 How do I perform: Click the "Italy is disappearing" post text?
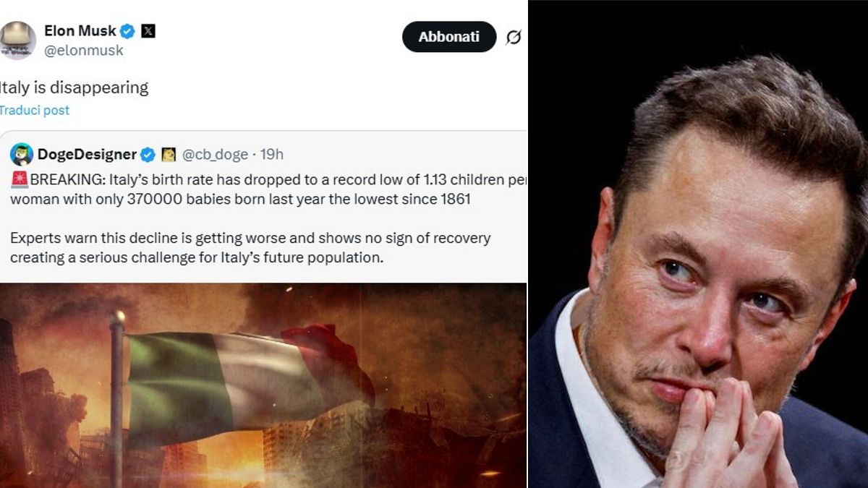(x=74, y=88)
